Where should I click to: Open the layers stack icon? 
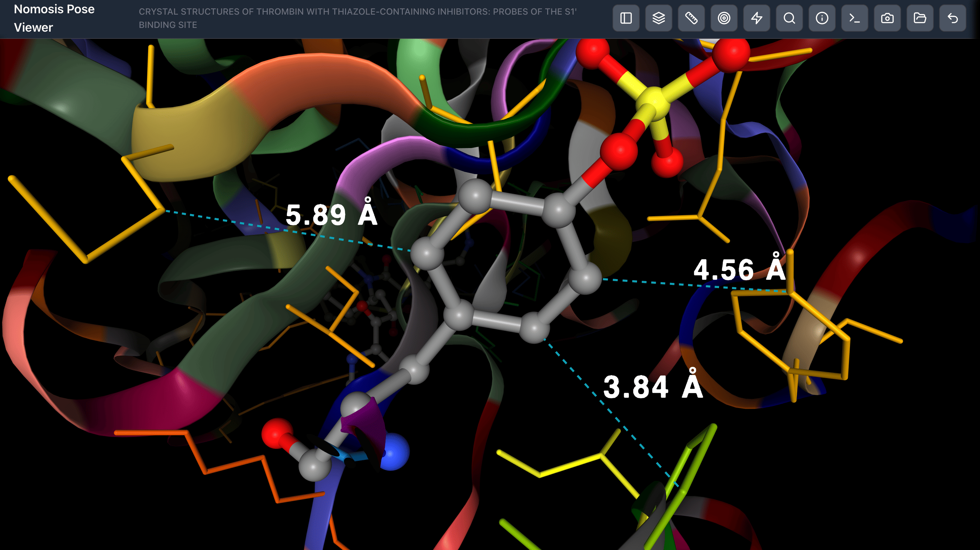658,18
